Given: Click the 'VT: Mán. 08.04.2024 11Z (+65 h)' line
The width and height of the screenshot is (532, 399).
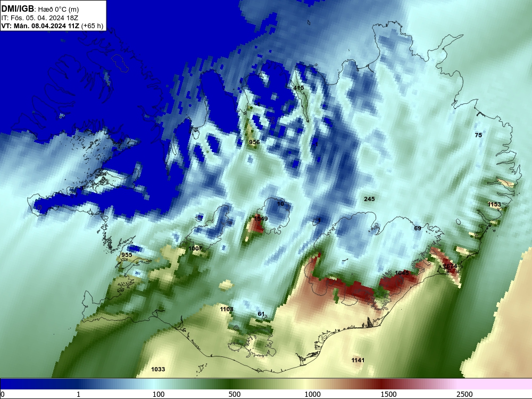Looking at the screenshot, I should click(52, 26).
